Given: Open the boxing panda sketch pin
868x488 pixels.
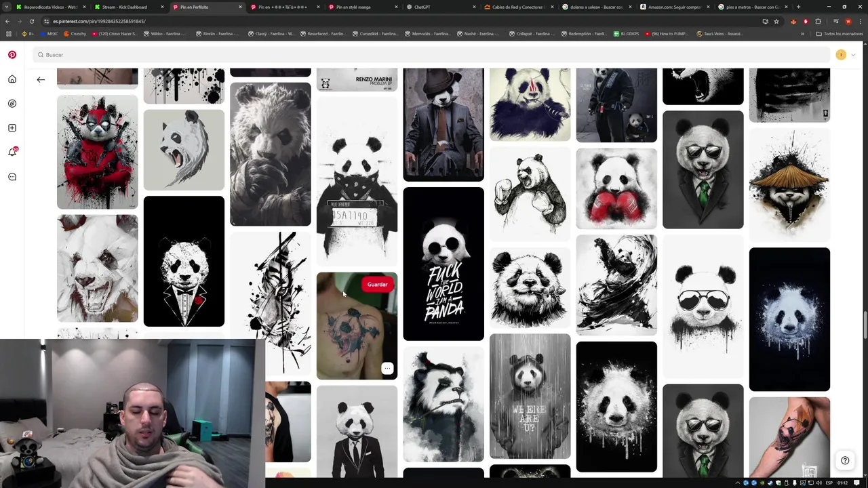Looking at the screenshot, I should click(530, 194).
